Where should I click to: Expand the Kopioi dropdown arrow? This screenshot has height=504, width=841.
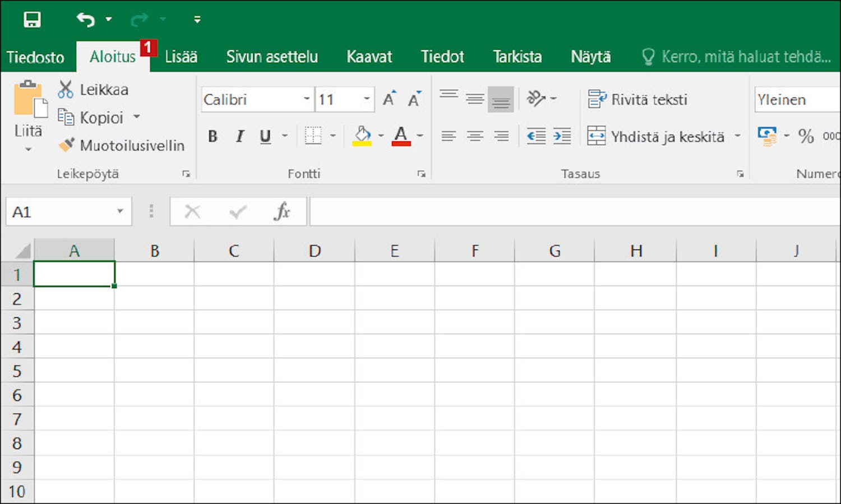pos(136,117)
